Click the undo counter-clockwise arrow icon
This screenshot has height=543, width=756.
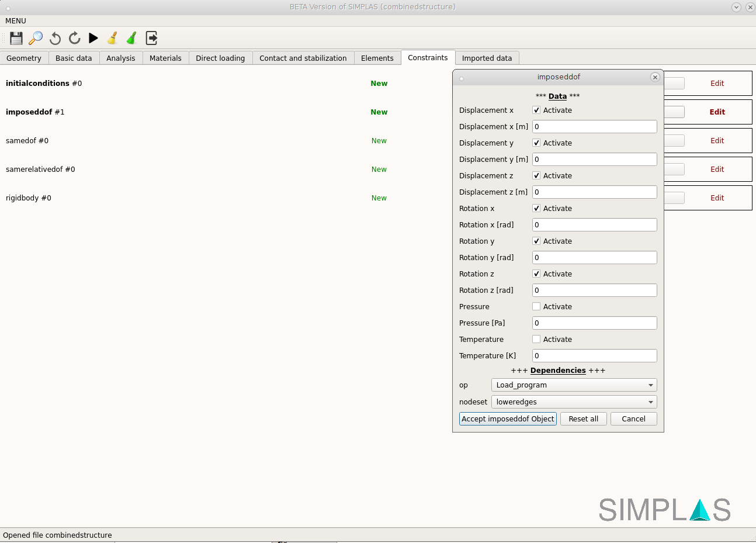tap(56, 38)
